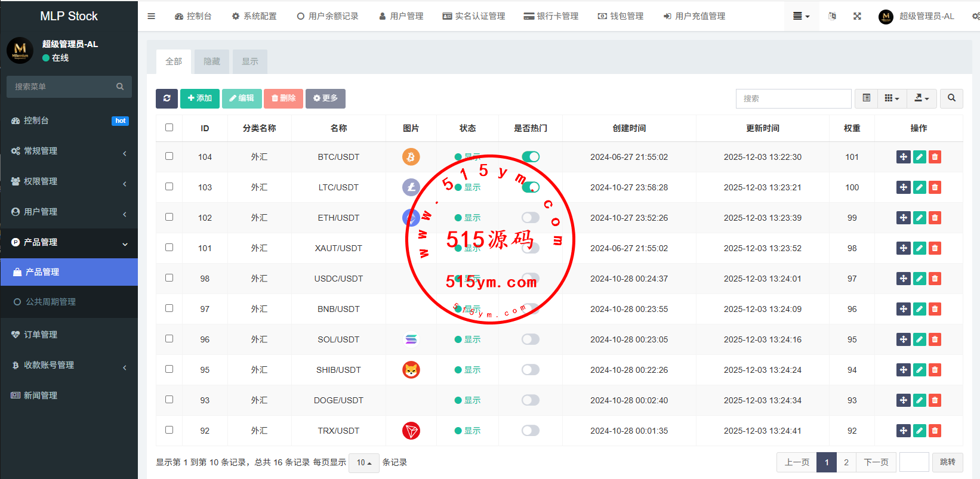Open the page size dropdown showing 10
Screen dimensions: 980x479
click(x=363, y=463)
